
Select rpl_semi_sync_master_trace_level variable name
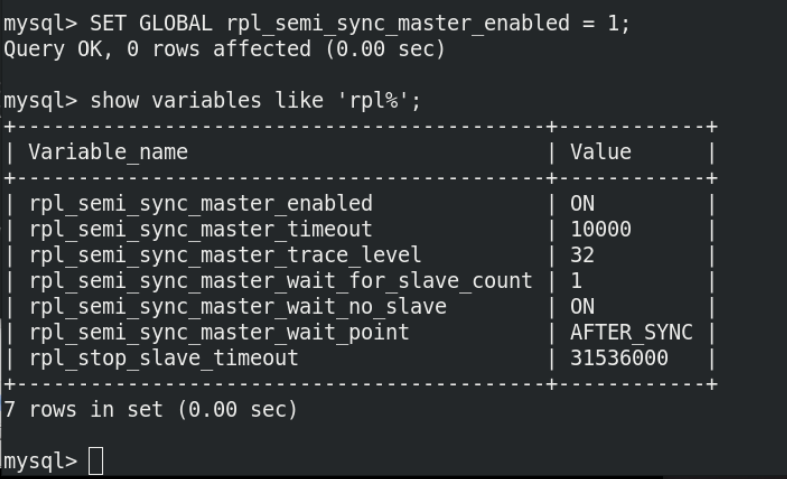point(225,255)
